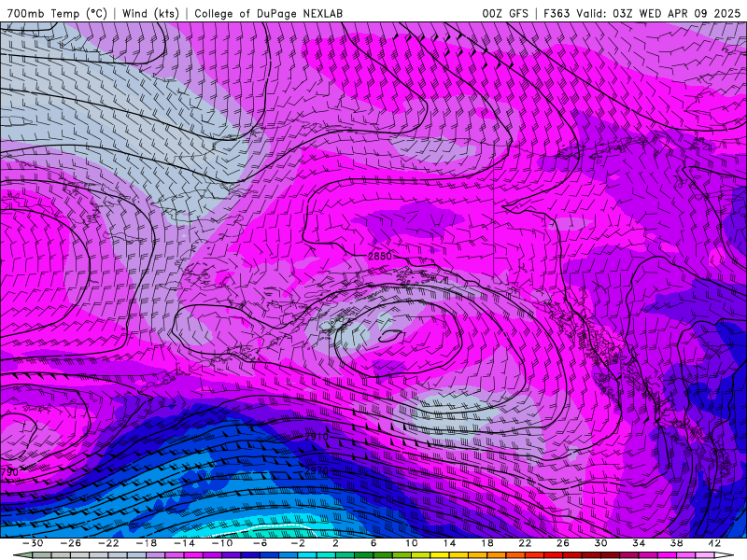The height and width of the screenshot is (560, 747).
Task: Click the -6 color scale label
Action: click(260, 543)
